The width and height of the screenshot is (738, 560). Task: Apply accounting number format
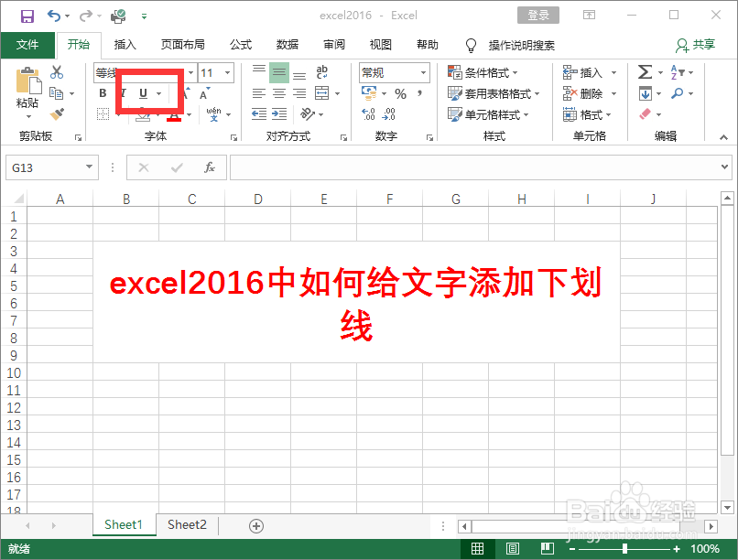click(369, 93)
